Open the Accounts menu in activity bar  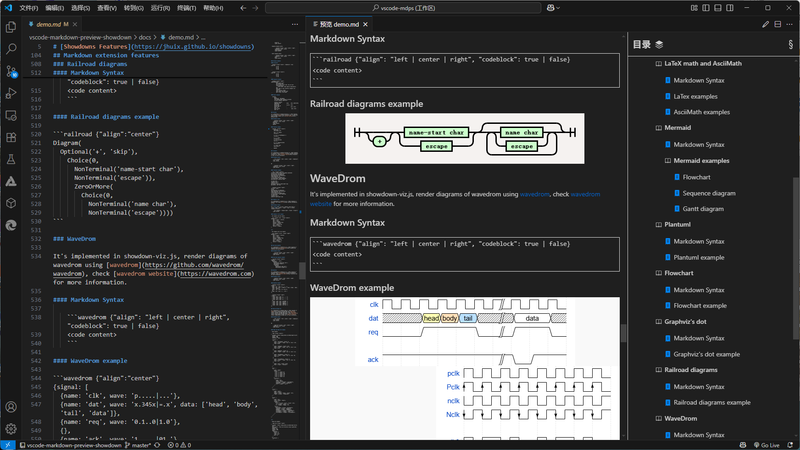click(11, 407)
